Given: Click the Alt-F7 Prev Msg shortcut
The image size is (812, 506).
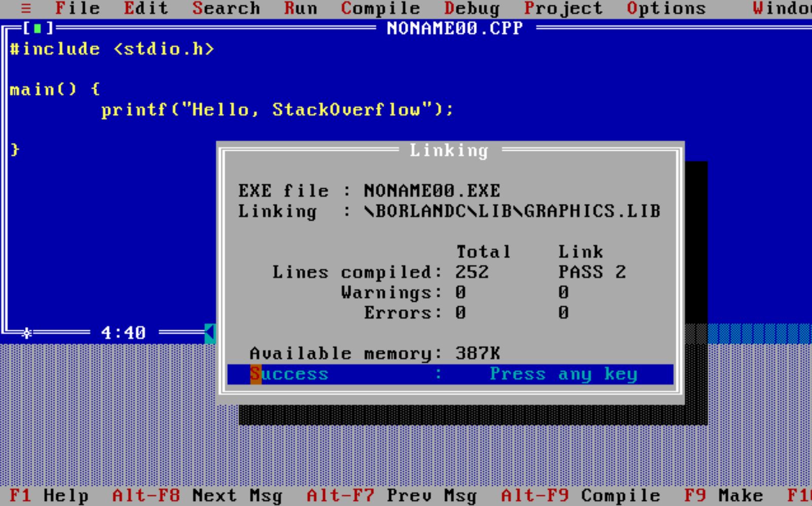Looking at the screenshot, I should tap(392, 495).
